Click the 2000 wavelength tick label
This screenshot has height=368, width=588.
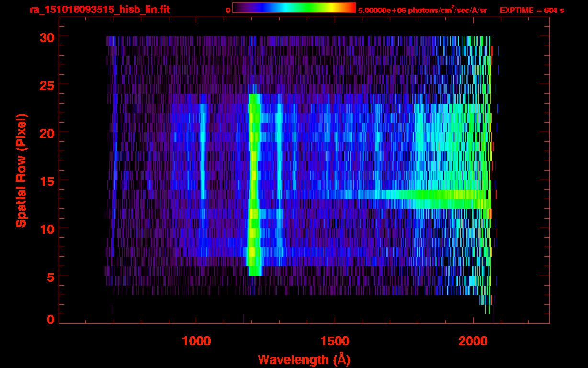click(473, 341)
